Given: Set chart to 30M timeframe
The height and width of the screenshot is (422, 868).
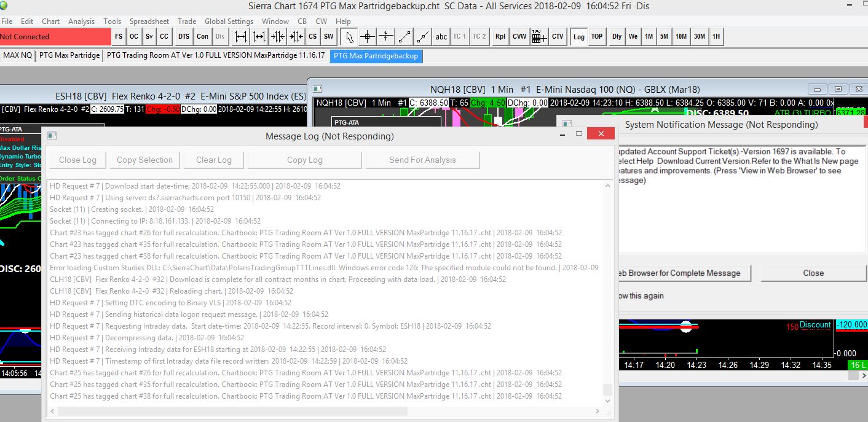Looking at the screenshot, I should click(700, 37).
